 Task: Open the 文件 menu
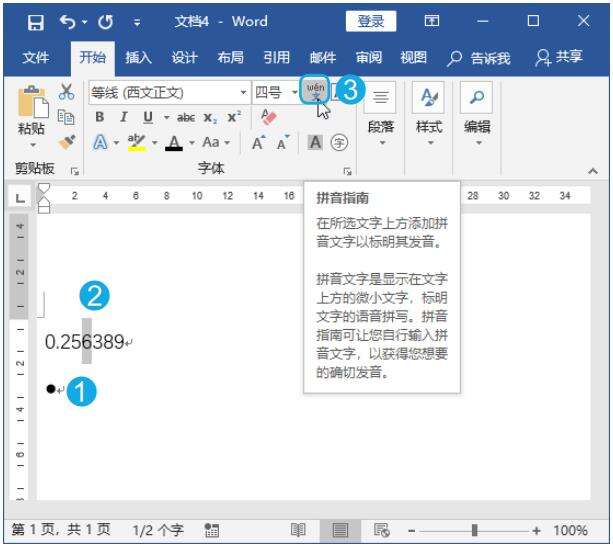click(36, 58)
